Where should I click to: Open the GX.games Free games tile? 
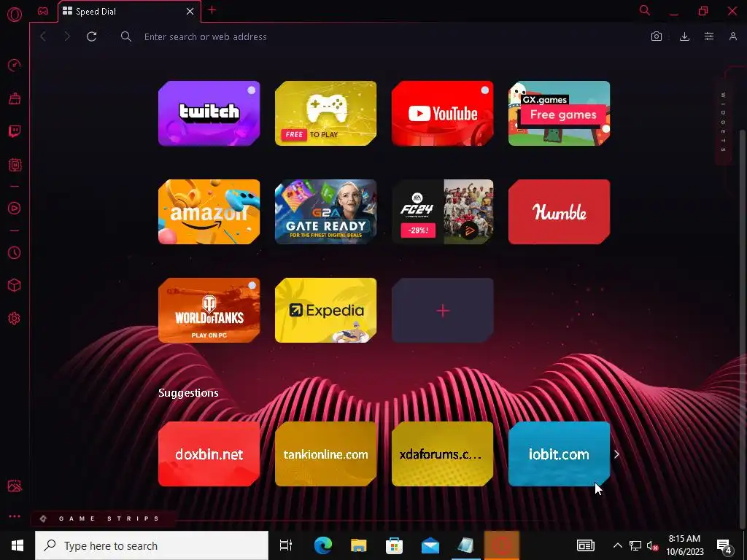(x=560, y=113)
